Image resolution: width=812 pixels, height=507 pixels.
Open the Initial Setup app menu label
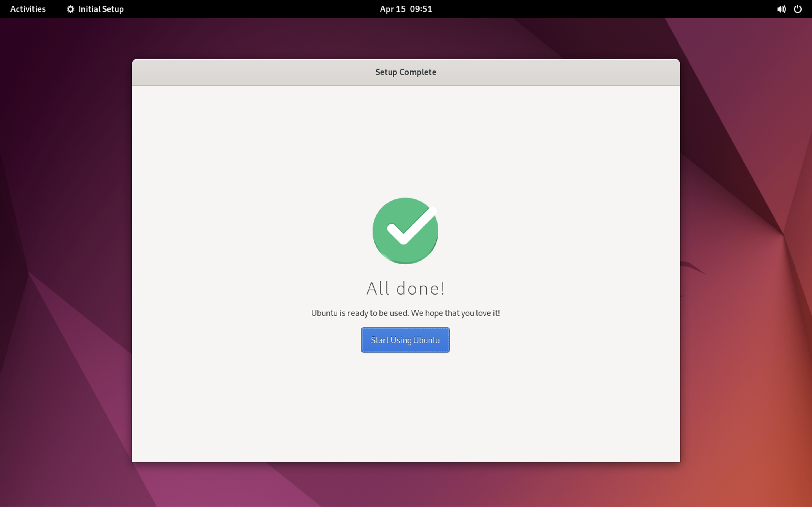click(x=101, y=9)
